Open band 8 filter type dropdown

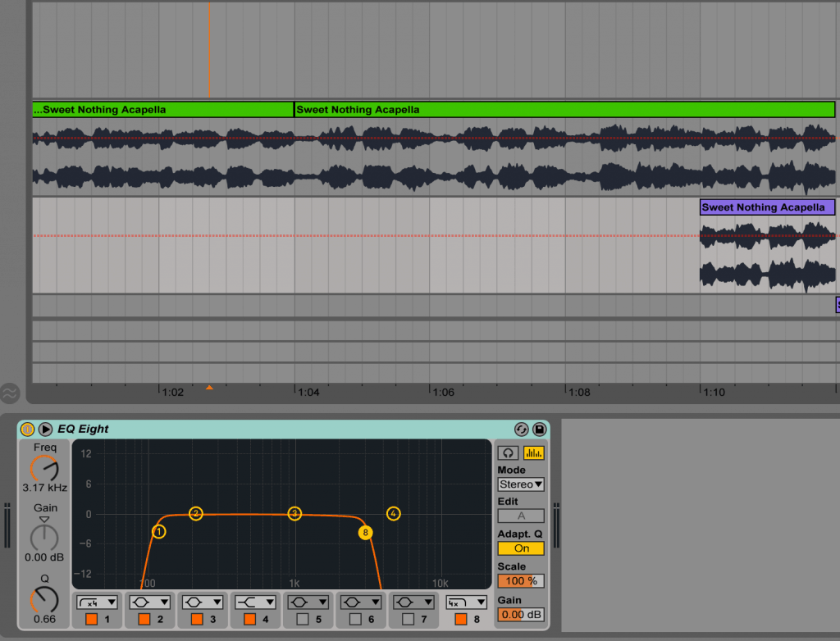click(465, 602)
